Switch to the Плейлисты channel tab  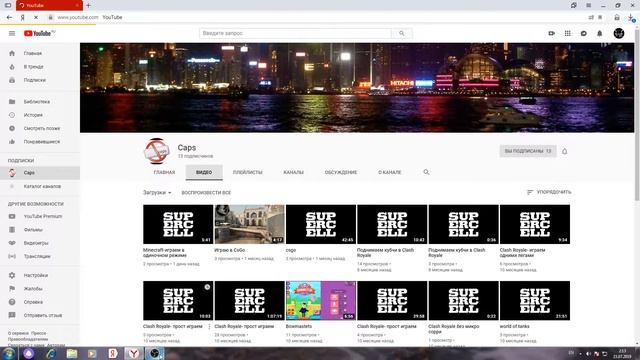pyautogui.click(x=248, y=172)
